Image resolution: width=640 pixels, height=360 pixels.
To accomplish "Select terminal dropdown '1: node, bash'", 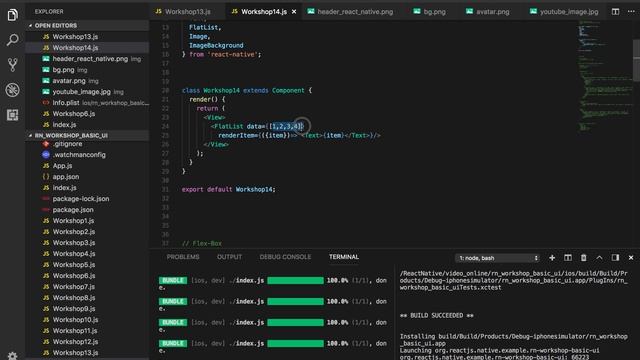I will tap(498, 258).
